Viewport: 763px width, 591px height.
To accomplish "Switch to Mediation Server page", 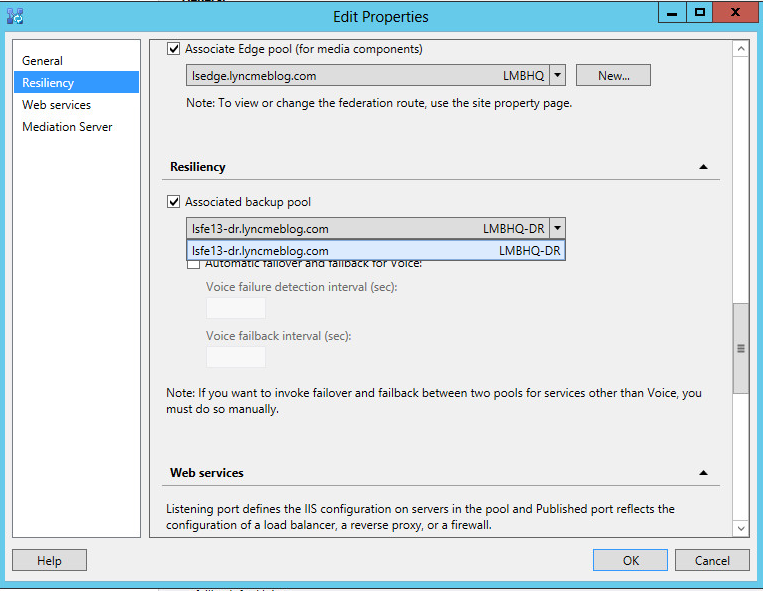I will (x=76, y=126).
